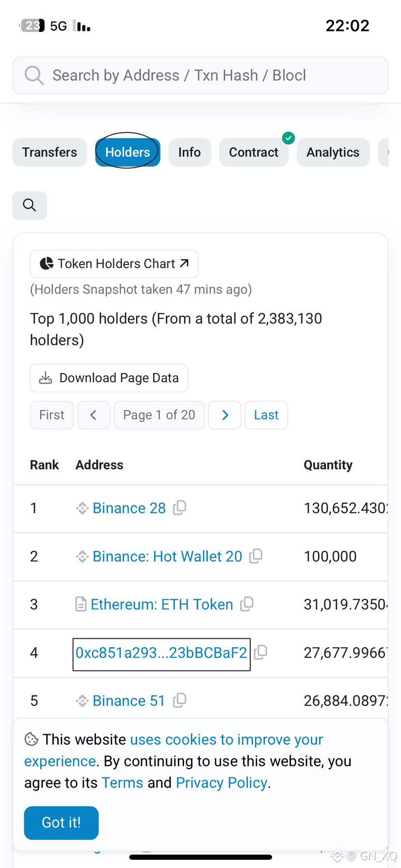Copy the Binance 28 address

[180, 508]
